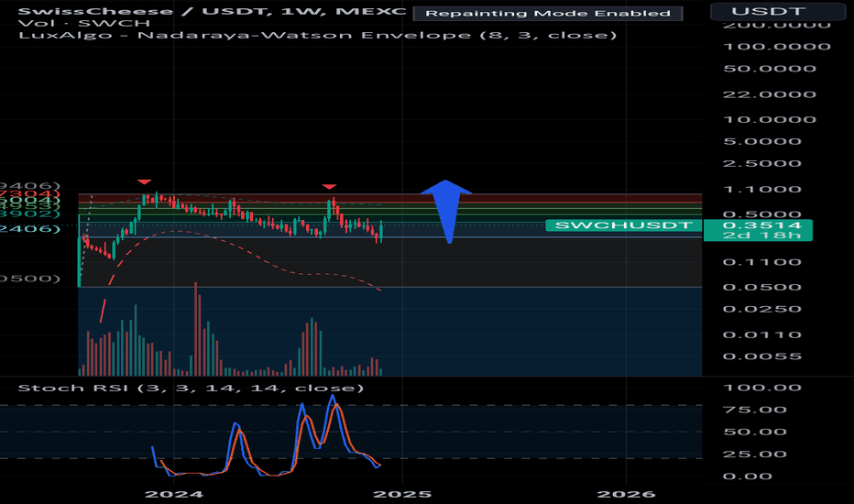This screenshot has height=504, width=854.
Task: Select the Vol · SWCH indicator legend
Action: pos(84,23)
